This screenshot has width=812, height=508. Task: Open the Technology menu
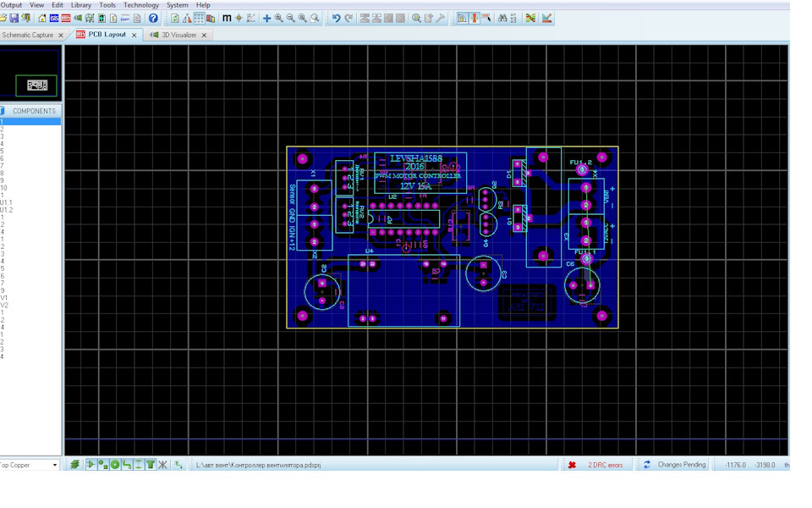pos(141,5)
